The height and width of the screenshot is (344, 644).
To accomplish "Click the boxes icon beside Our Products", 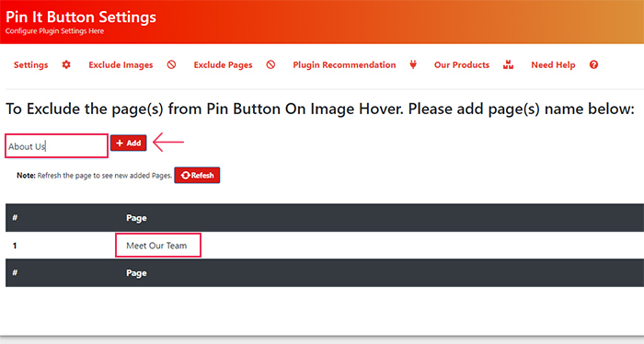I will 509,64.
